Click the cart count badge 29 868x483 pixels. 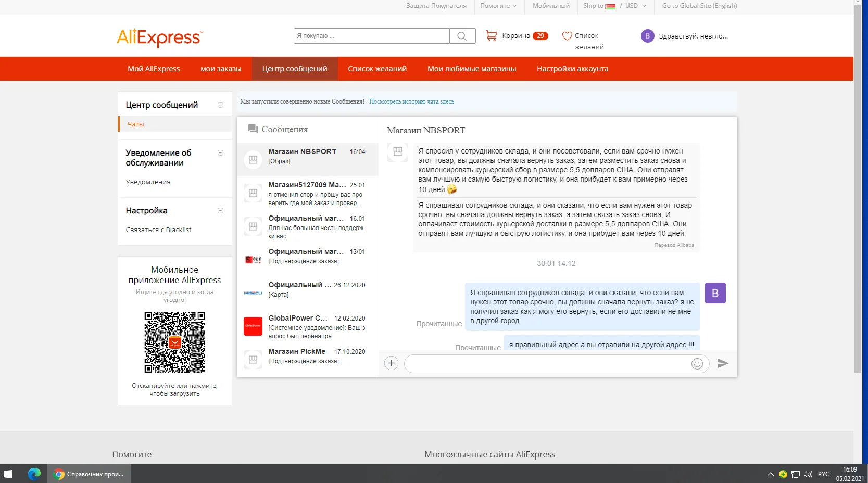coord(540,36)
